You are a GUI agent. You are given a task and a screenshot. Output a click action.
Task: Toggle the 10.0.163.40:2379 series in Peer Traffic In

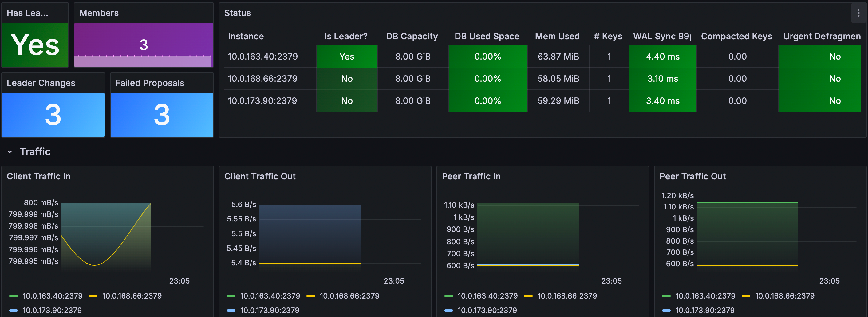[x=487, y=296]
